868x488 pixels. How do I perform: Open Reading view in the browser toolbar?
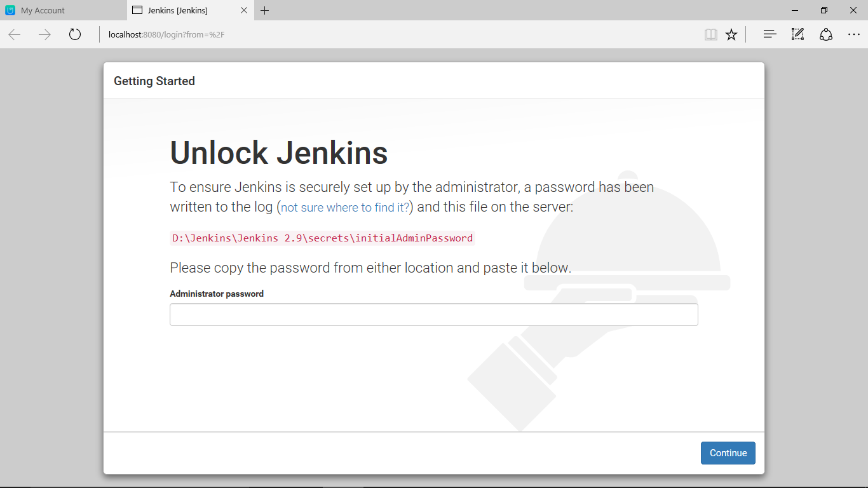710,34
